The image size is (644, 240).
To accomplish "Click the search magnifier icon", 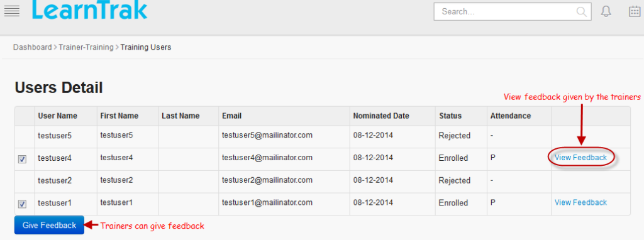I will (582, 11).
